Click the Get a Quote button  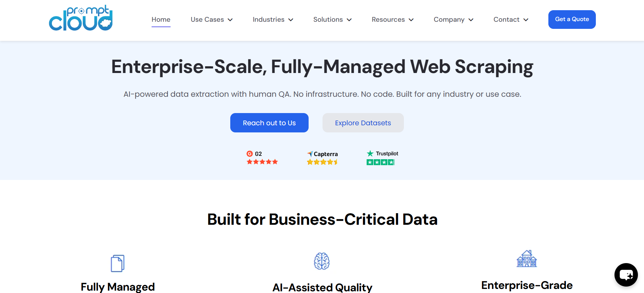pyautogui.click(x=572, y=19)
